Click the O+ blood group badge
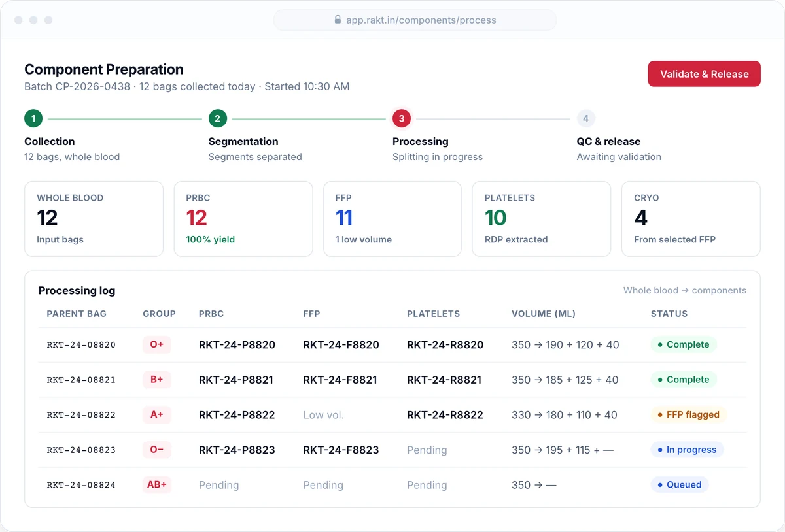This screenshot has width=785, height=532. tap(157, 344)
